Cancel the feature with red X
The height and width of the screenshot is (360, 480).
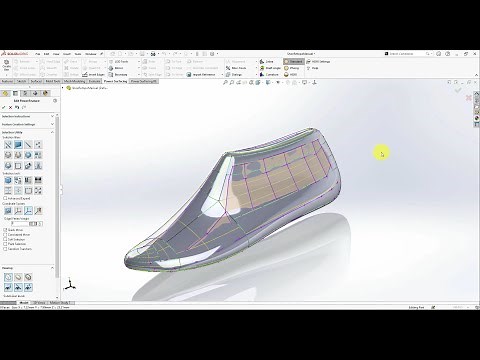tap(10, 108)
